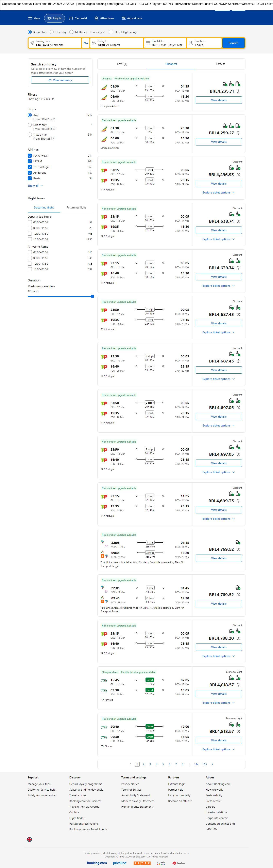Click the Airport taxis icon
The height and width of the screenshot is (868, 273).
[x=123, y=18]
